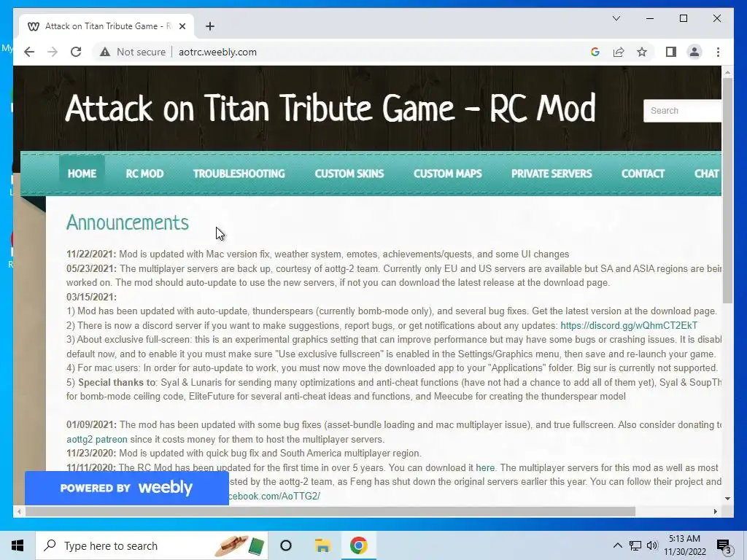The image size is (747, 560).
Task: Follow the aottg2 patreon link
Action: click(97, 439)
